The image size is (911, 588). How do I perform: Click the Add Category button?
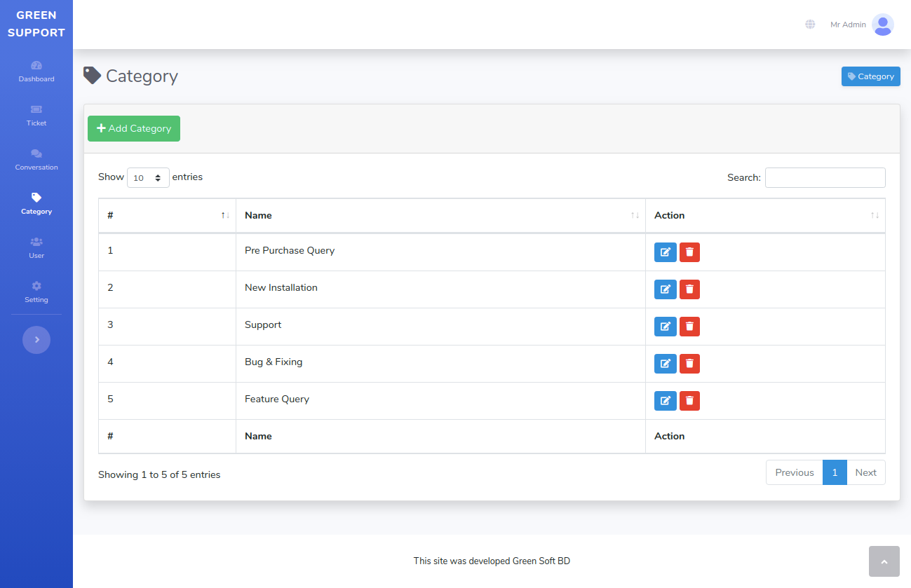tap(134, 129)
